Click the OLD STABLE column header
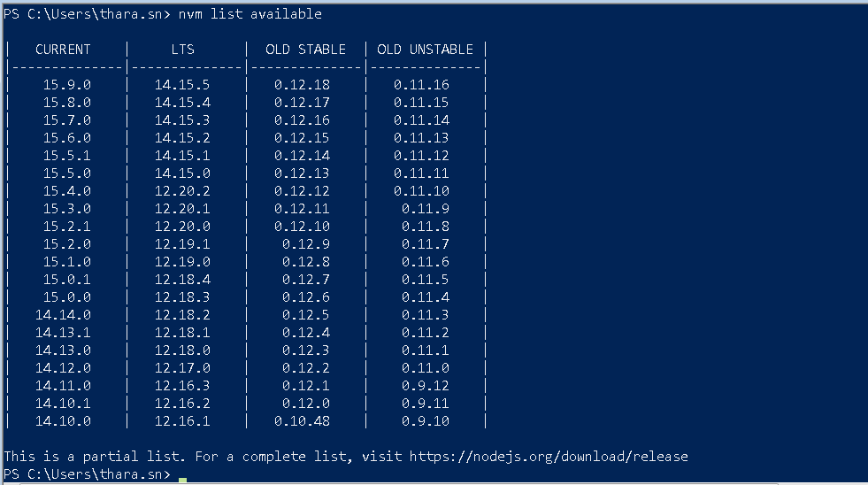This screenshot has width=868, height=485. pyautogui.click(x=305, y=50)
